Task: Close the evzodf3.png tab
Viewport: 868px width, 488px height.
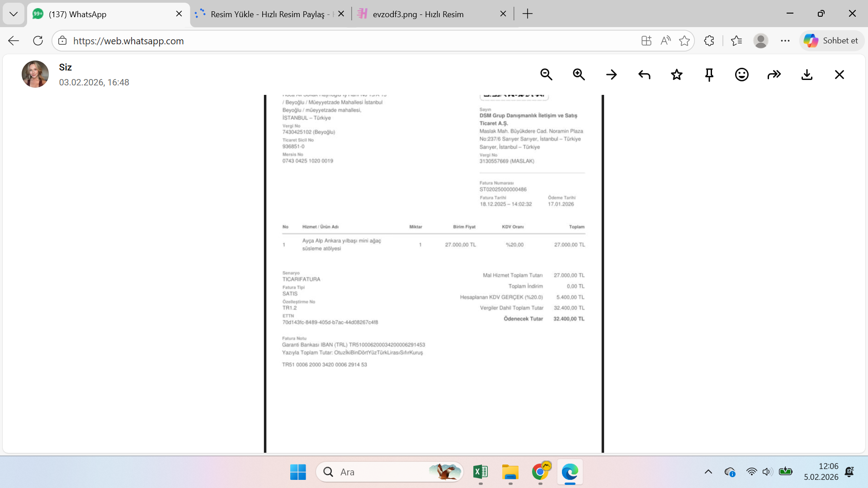Action: pos(503,14)
